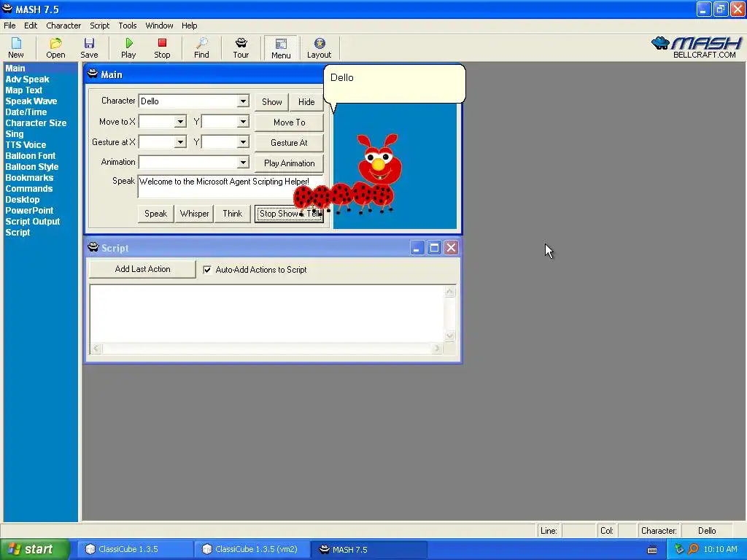Click the Hide character button
Viewport: 747px width, 560px height.
(x=306, y=102)
